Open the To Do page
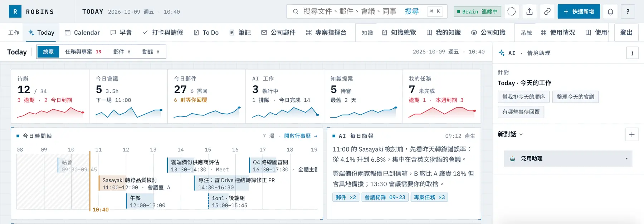Screen dimensions: 644x224 (x=206, y=33)
